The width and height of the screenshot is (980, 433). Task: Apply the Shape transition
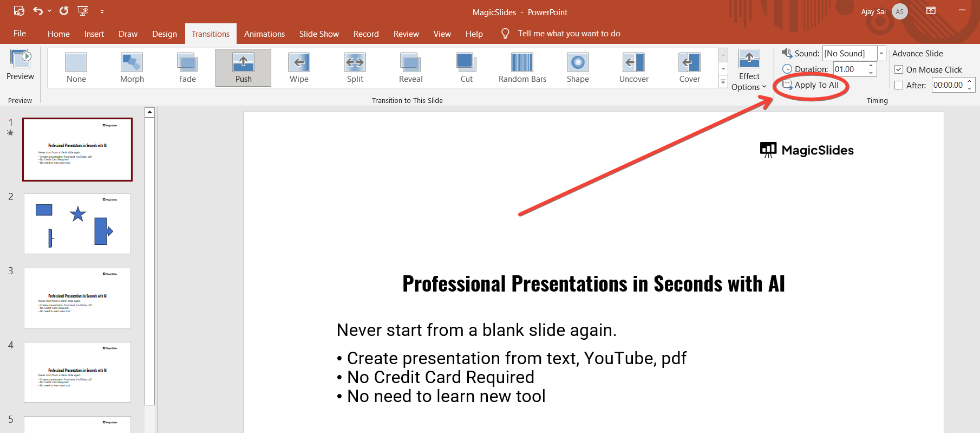(x=578, y=68)
